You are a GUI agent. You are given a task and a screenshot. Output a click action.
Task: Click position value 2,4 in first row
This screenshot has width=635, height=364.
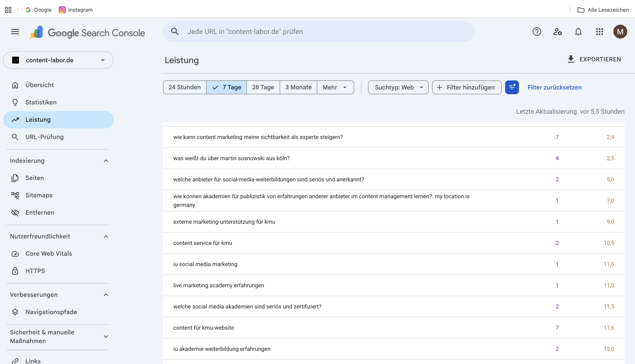click(x=610, y=137)
